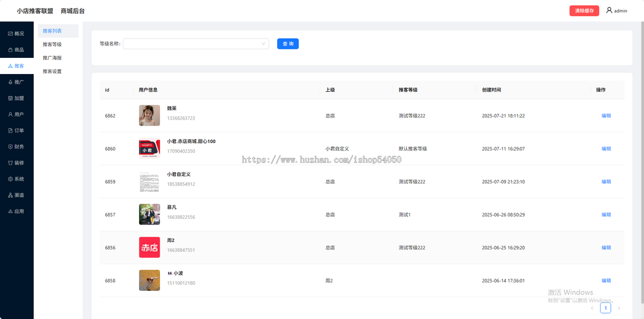The height and width of the screenshot is (319, 644).
Task: Click the admin user avatar icon
Action: click(x=609, y=10)
